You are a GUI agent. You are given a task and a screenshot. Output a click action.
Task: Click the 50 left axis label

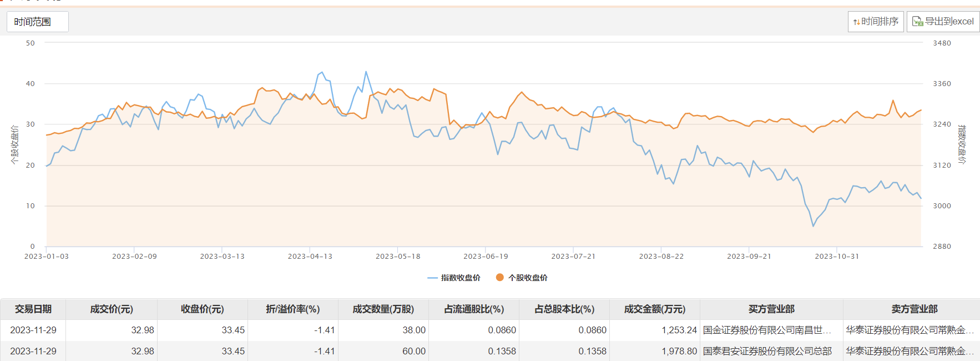[x=31, y=43]
